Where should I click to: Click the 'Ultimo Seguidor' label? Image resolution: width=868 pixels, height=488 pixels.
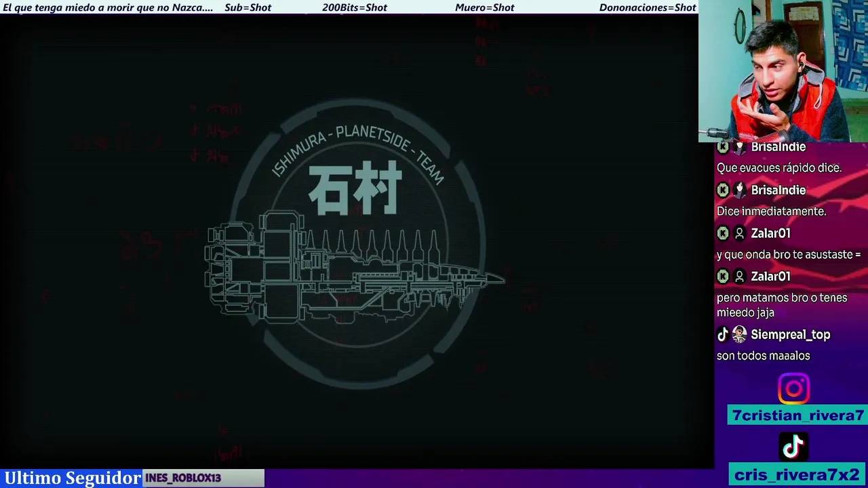coord(73,478)
